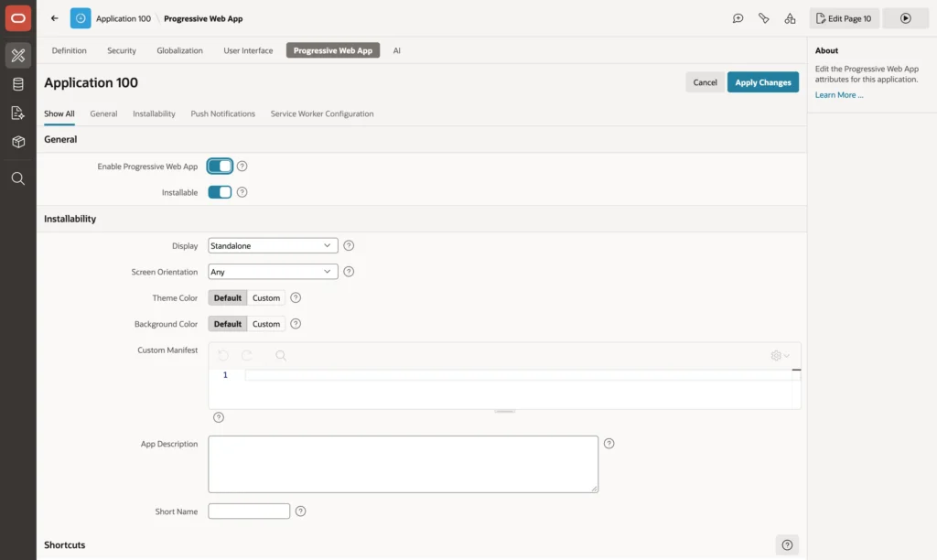The image size is (937, 560).
Task: Select the General sub-tab
Action: (103, 113)
